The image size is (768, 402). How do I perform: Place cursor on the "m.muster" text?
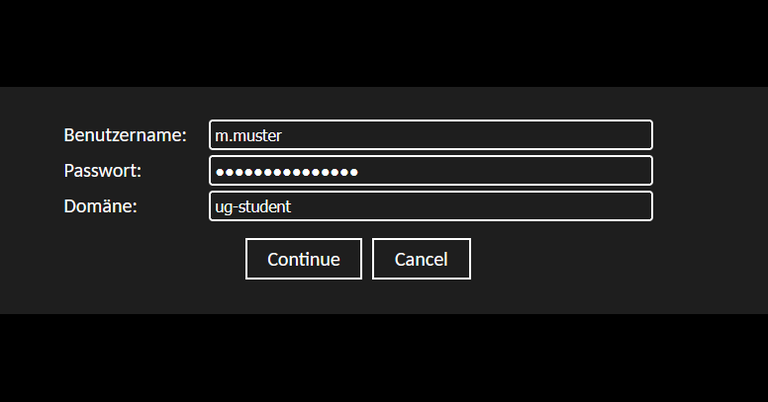[249, 135]
